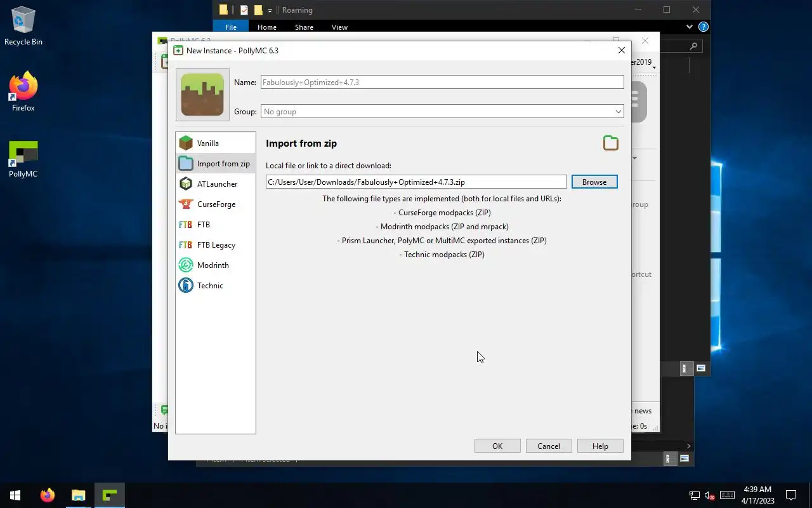Open the Technic modpack page
Screen dimensions: 812x508
click(x=215, y=286)
